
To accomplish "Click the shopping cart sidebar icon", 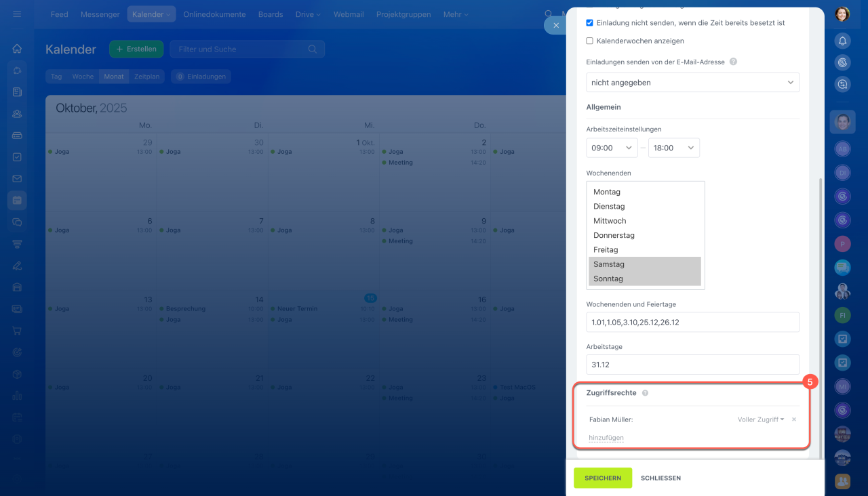I will click(x=17, y=331).
